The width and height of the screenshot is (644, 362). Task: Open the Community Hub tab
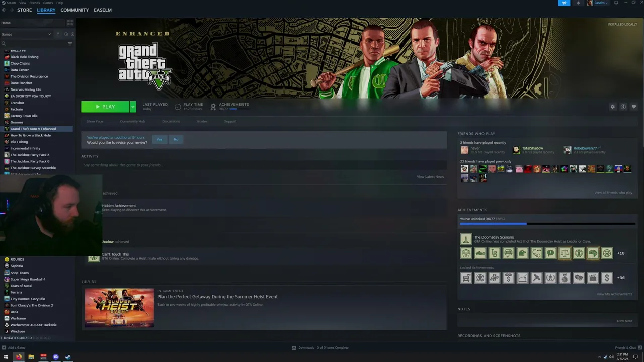132,121
